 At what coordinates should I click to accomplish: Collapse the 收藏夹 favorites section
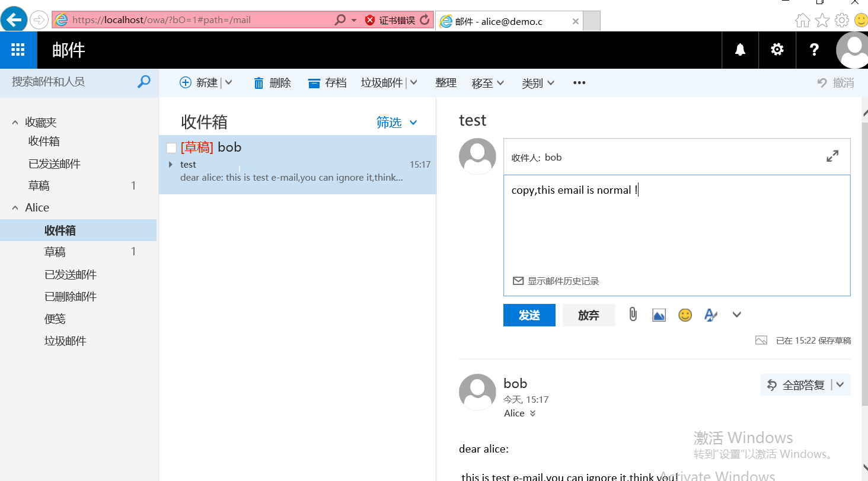pyautogui.click(x=15, y=123)
